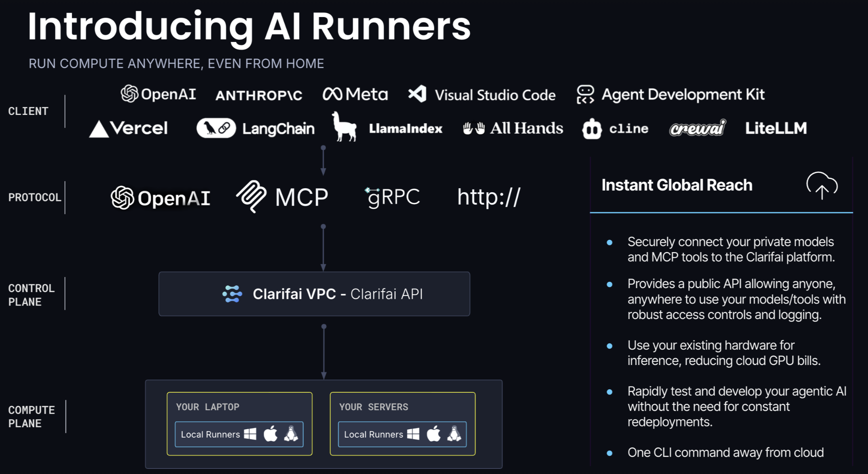
Task: Click the bullet about using existing hardware
Action: [724, 353]
